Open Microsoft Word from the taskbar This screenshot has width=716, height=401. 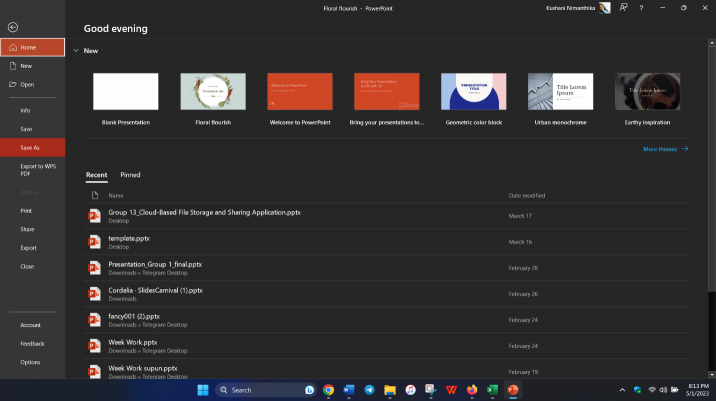point(349,390)
